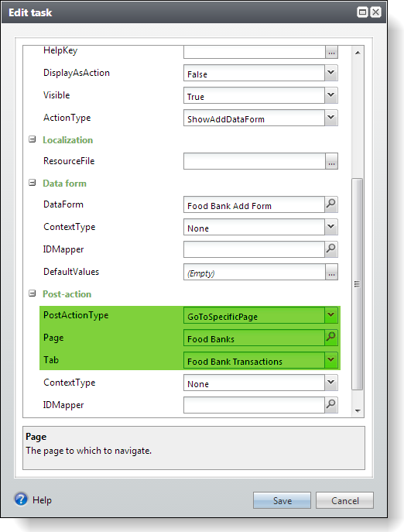Click the Data form IDMapper search icon

[331, 249]
